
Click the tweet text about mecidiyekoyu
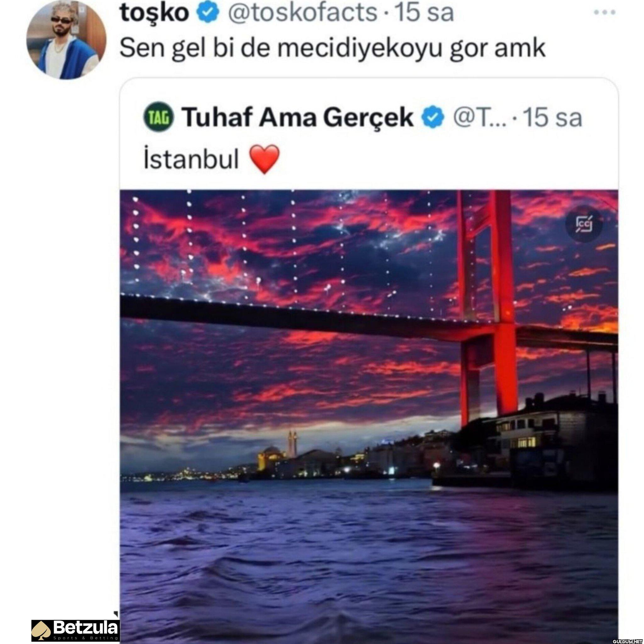(332, 49)
